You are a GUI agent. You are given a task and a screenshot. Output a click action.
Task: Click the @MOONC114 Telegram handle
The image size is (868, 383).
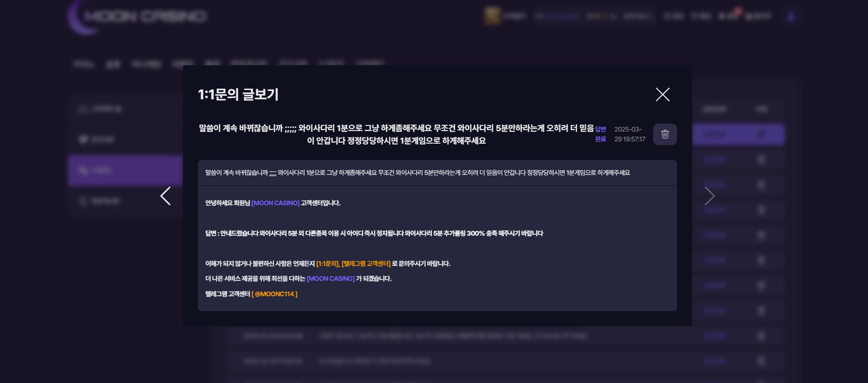275,294
